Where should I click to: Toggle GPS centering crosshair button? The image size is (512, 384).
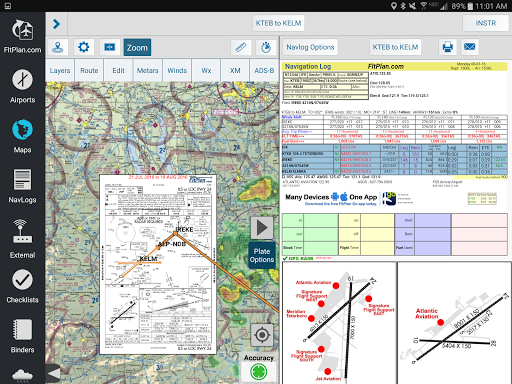tap(262, 335)
